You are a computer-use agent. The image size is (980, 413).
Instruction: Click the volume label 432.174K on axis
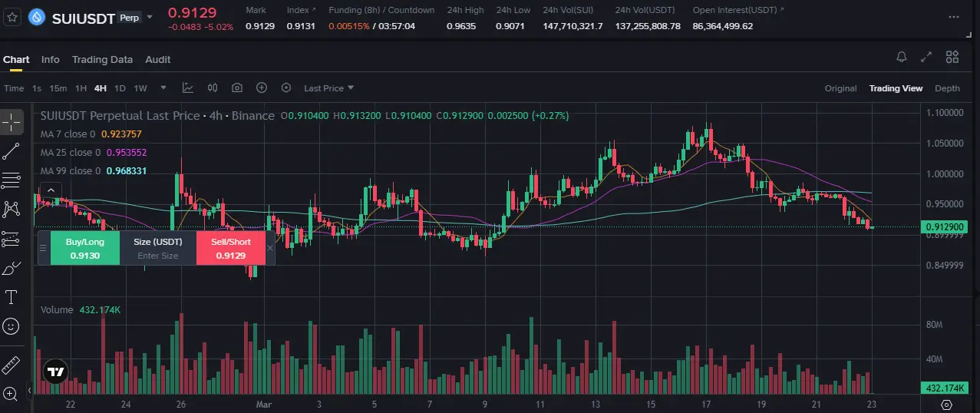(944, 388)
